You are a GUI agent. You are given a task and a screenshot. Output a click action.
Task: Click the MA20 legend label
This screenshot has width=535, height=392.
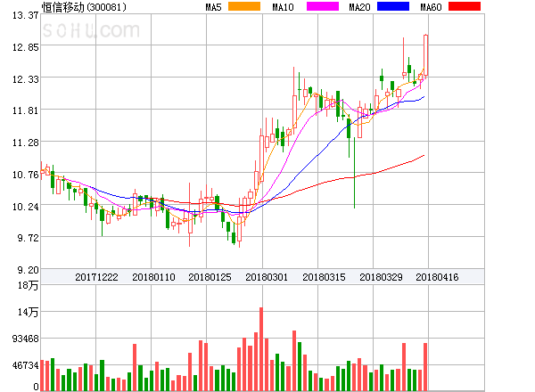click(x=359, y=7)
